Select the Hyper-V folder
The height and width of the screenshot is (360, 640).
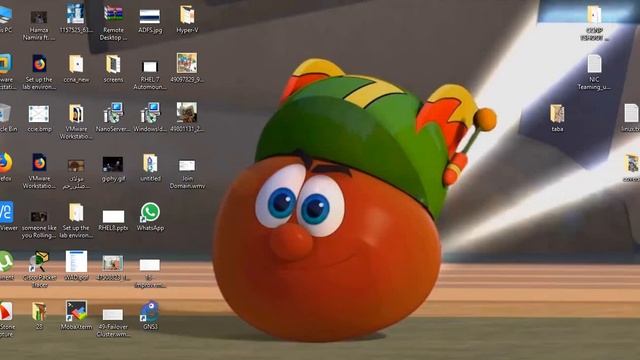click(x=187, y=14)
